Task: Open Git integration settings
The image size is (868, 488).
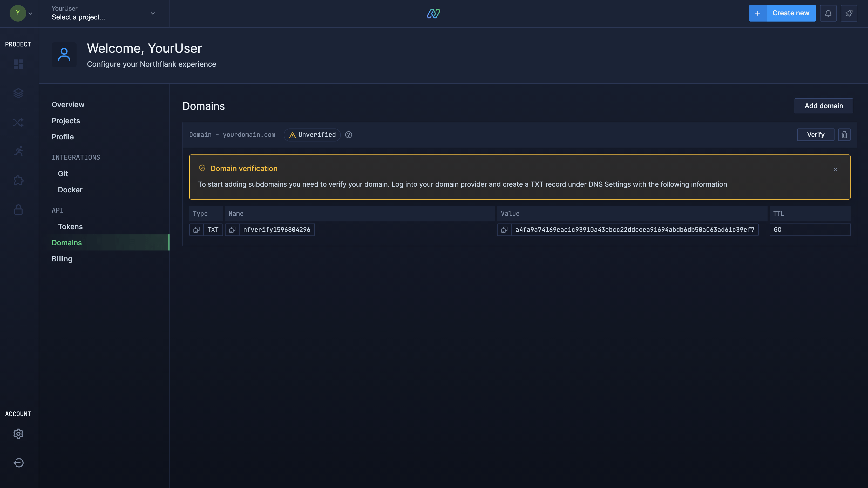Action: (x=63, y=174)
